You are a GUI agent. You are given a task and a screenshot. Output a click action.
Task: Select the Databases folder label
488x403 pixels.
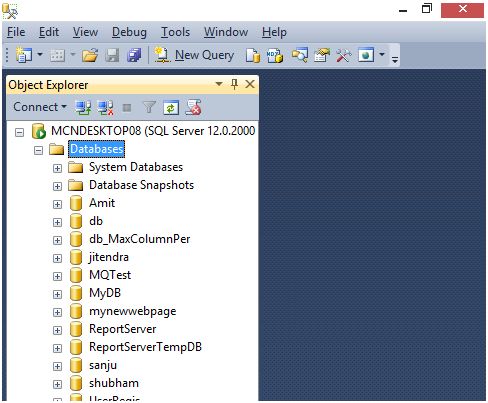coord(97,149)
